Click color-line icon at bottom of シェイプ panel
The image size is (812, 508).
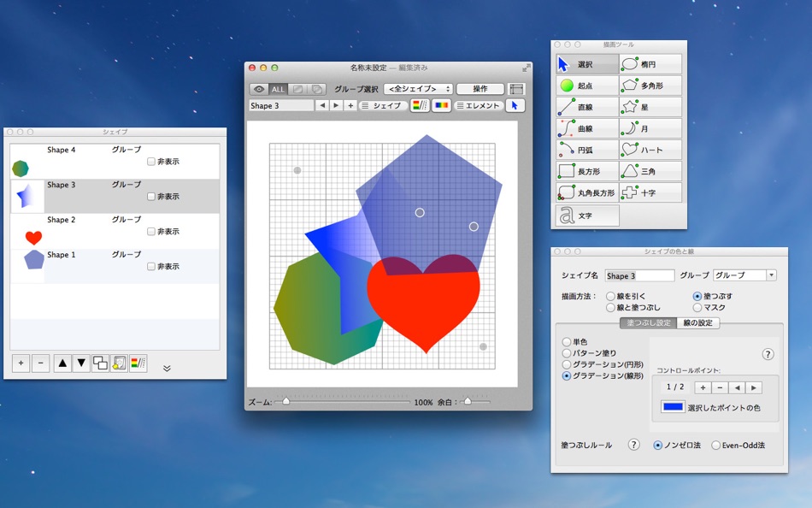tap(138, 363)
